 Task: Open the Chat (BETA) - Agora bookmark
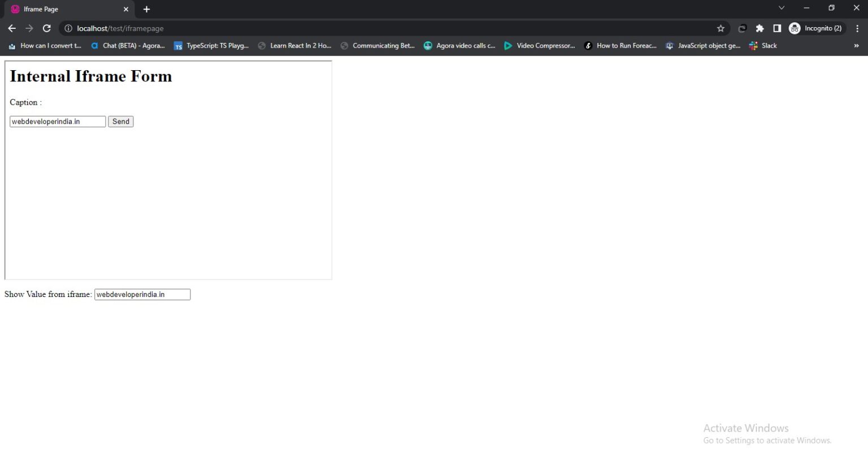click(x=128, y=46)
